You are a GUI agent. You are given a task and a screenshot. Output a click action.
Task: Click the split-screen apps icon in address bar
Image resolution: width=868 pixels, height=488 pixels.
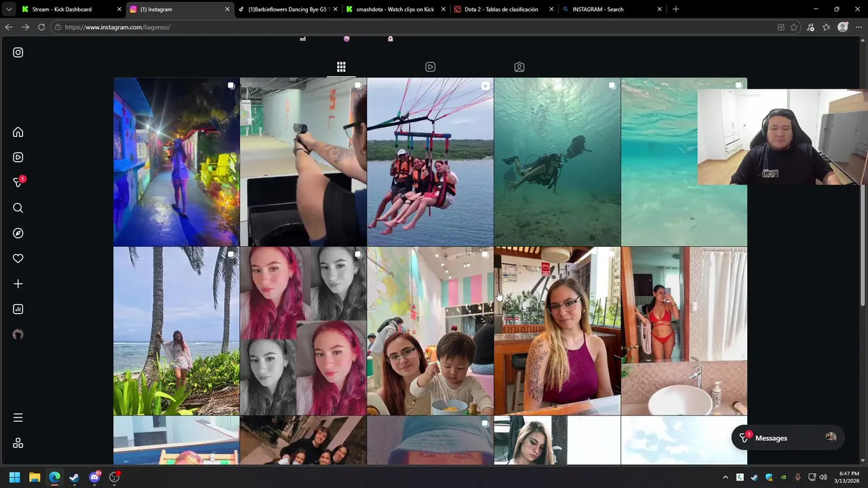click(x=781, y=27)
